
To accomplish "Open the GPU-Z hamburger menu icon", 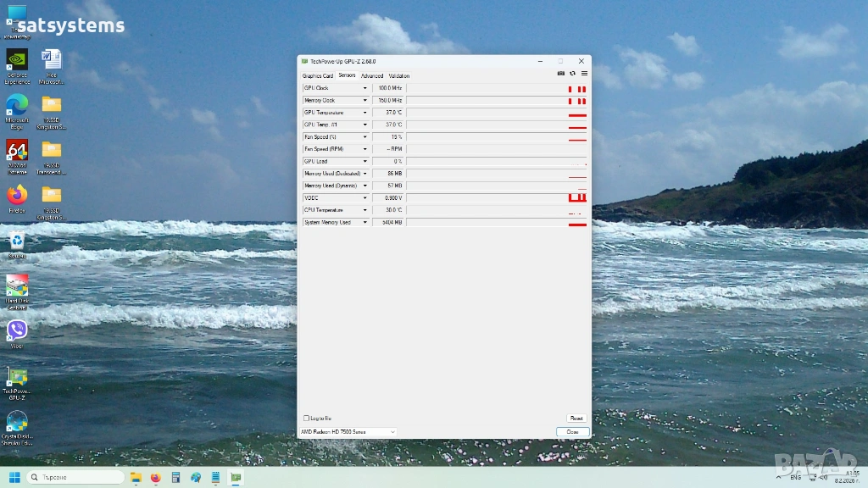I will tap(584, 74).
